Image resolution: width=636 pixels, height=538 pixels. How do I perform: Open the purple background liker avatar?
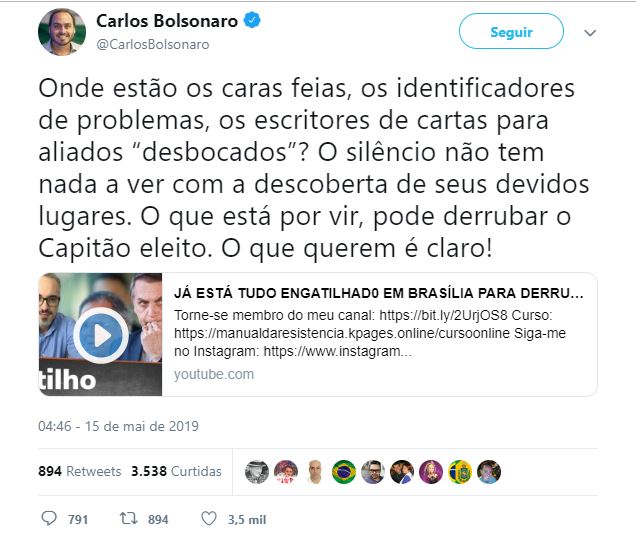click(431, 472)
